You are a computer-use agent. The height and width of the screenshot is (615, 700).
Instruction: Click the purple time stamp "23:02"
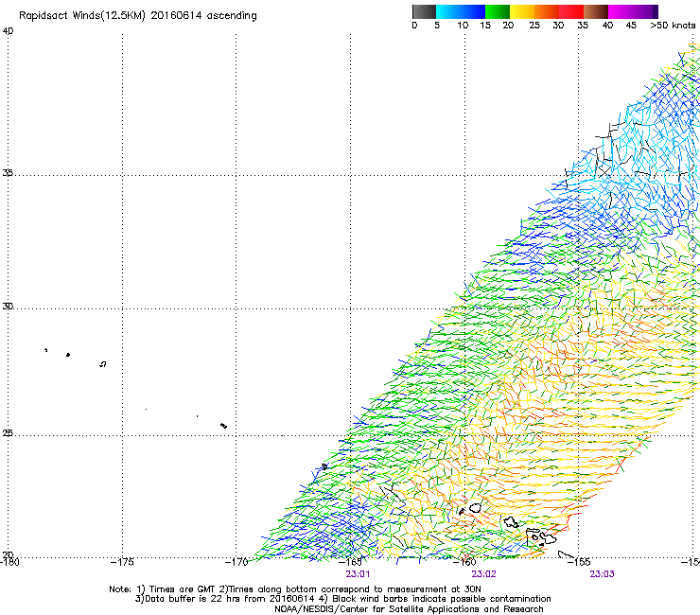[484, 574]
